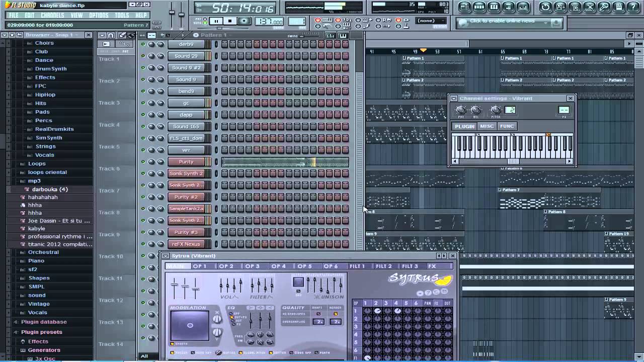Click the Pause playback button
This screenshot has height=362, width=644.
[216, 21]
